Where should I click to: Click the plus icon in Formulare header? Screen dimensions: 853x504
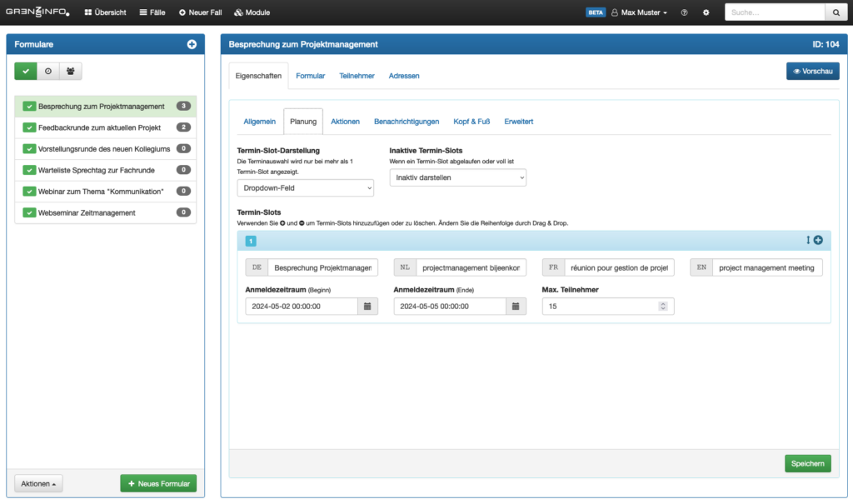tap(192, 44)
